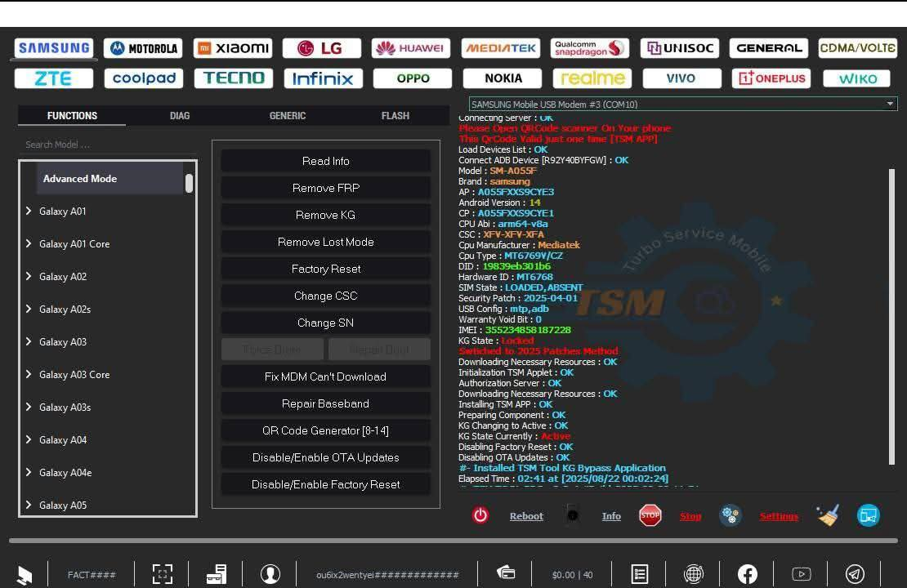The height and width of the screenshot is (588, 907).
Task: Switch to the DIAG tab
Action: [x=179, y=116]
